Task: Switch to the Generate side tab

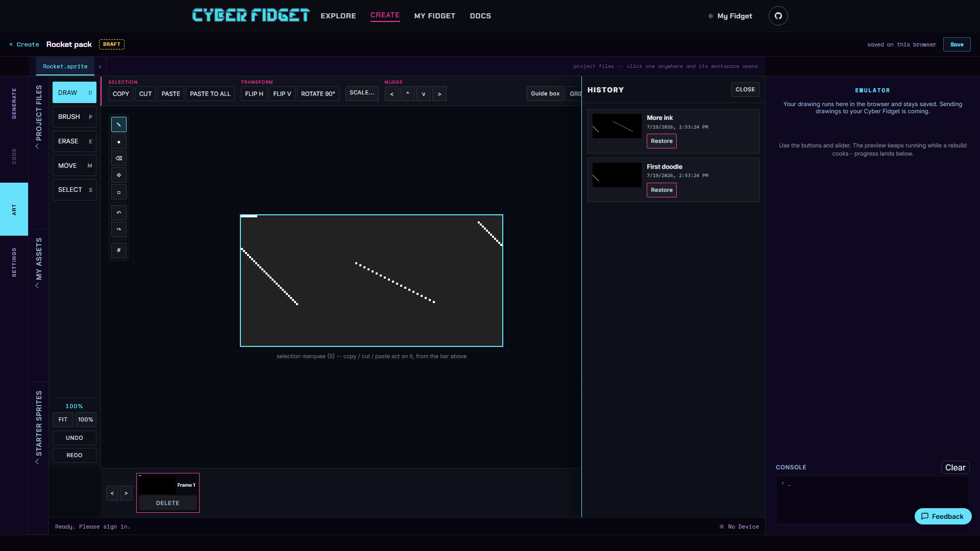Action: [x=14, y=103]
